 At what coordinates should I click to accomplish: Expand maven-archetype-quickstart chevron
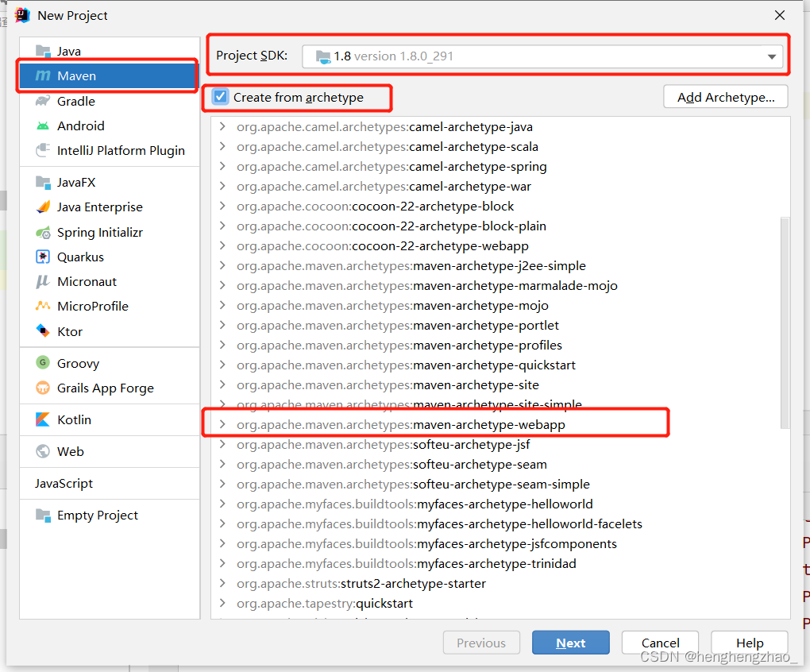[x=222, y=365]
